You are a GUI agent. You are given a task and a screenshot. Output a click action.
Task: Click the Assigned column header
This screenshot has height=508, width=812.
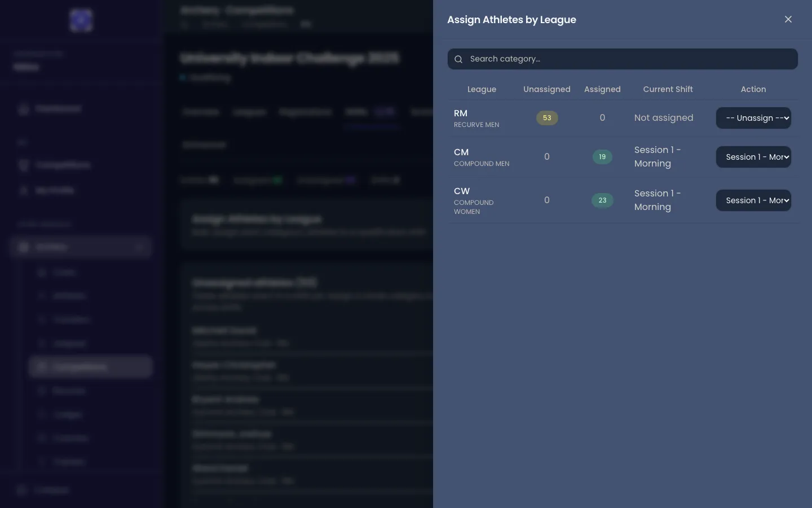(602, 89)
